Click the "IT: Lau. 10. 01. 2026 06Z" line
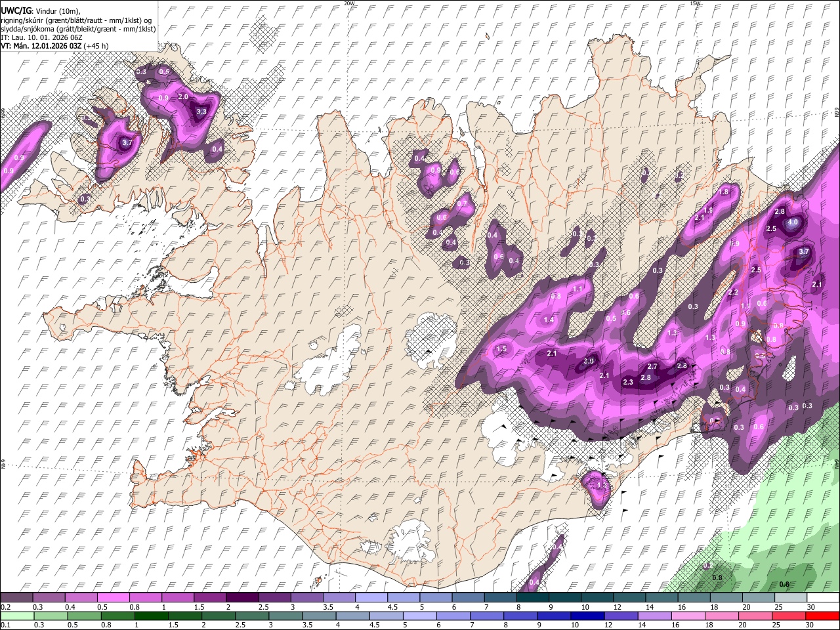This screenshot has width=840, height=630. [41, 37]
